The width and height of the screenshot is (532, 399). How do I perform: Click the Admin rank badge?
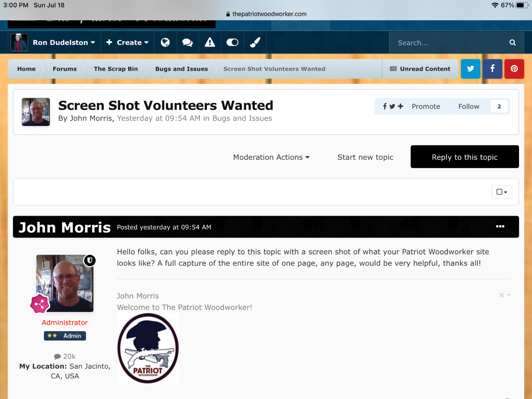pos(65,336)
